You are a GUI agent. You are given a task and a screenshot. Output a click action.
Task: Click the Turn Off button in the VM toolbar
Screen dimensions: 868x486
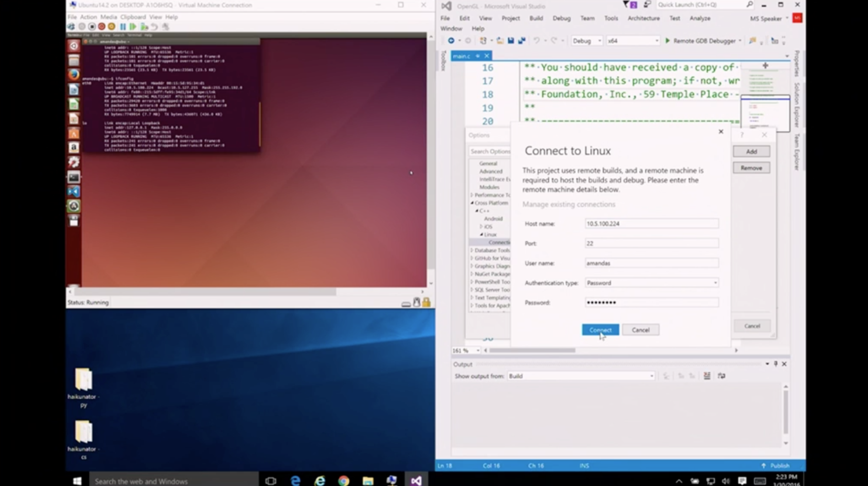[x=92, y=27]
